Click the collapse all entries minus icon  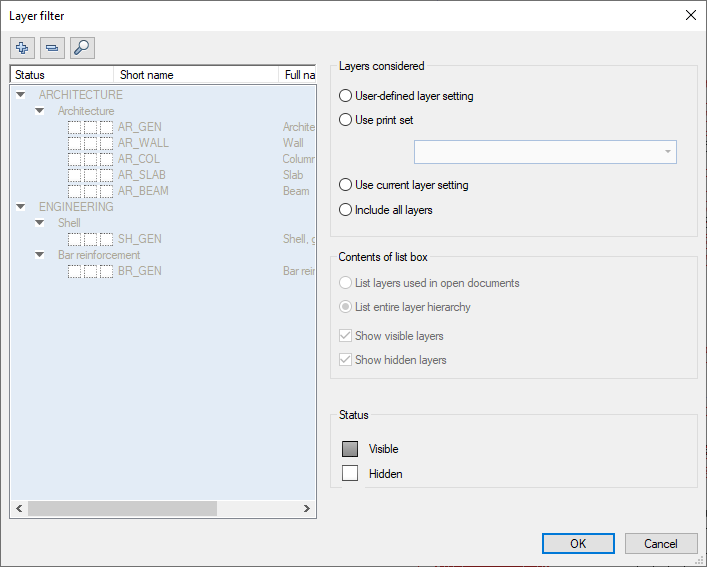[x=52, y=47]
